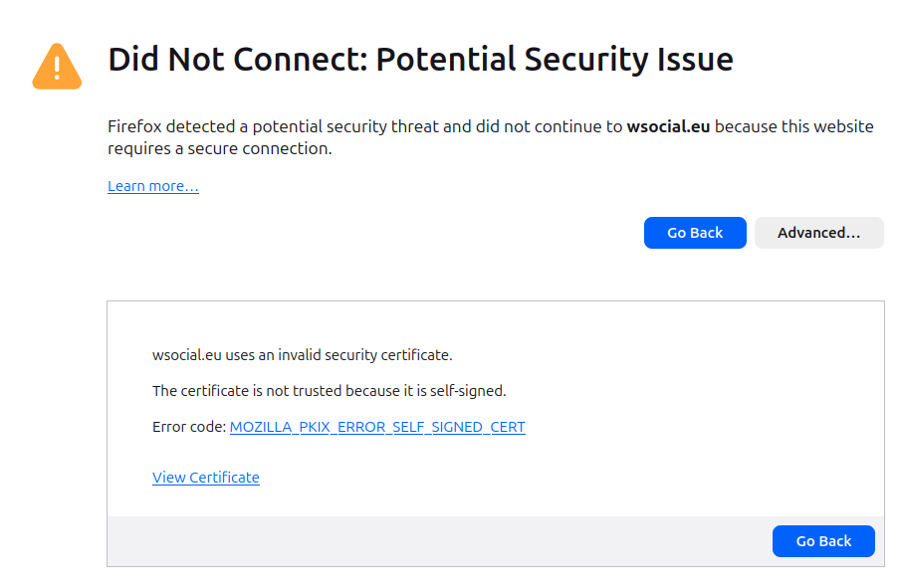This screenshot has width=901, height=588.
Task: Click the 'Error code:' label
Action: [x=189, y=427]
